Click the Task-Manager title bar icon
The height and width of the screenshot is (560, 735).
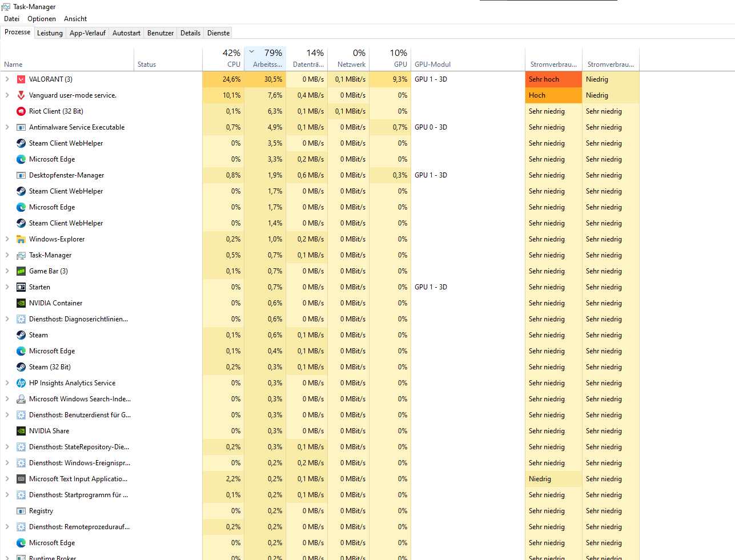[x=6, y=7]
